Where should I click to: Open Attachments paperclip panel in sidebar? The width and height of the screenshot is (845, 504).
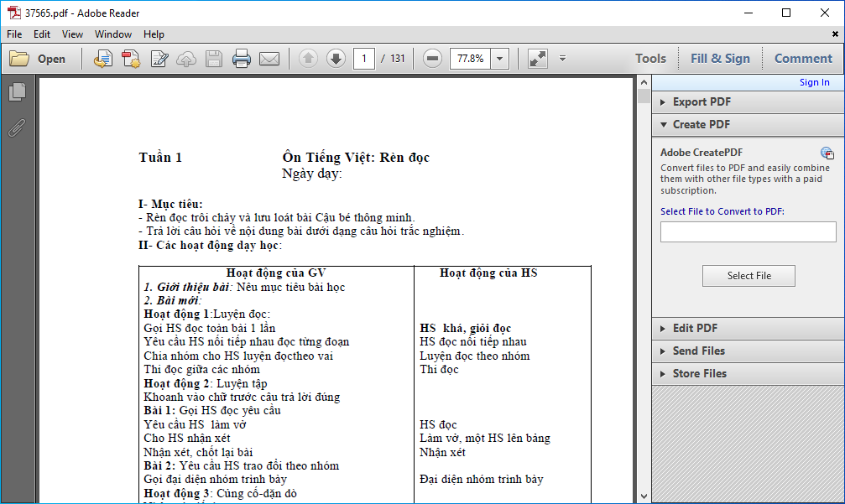click(17, 127)
